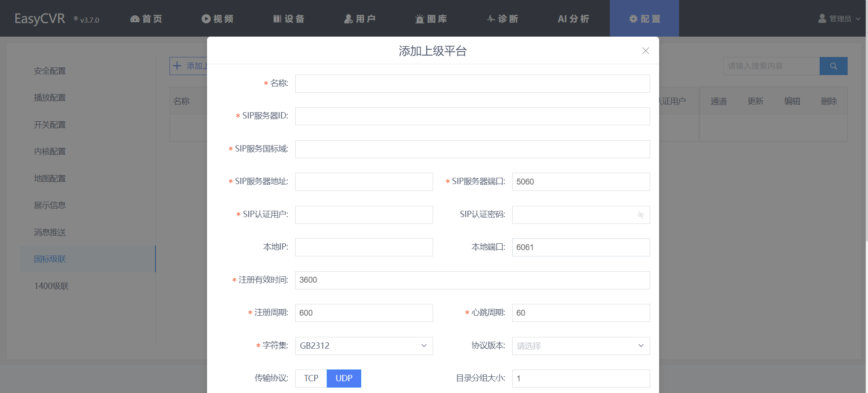Open the 诊断 navigation tab
This screenshot has height=393, width=868.
(x=502, y=19)
